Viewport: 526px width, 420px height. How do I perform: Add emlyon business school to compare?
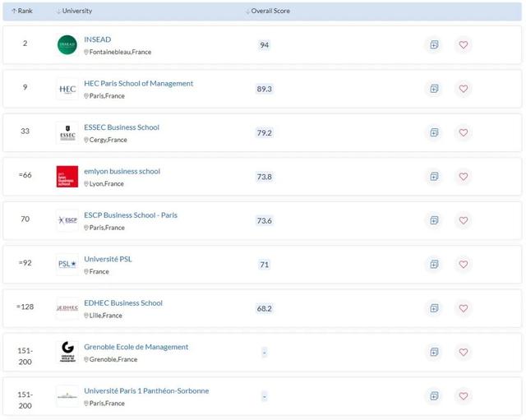[x=434, y=177]
